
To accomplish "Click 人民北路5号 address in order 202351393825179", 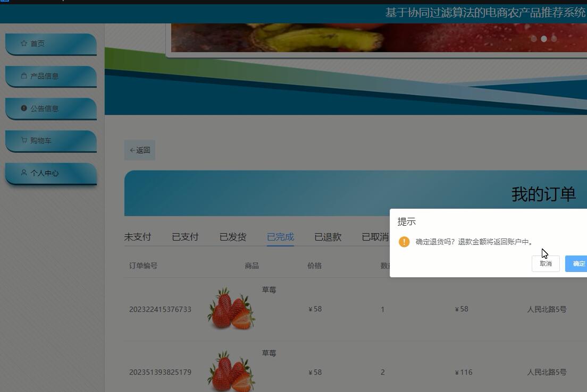I will click(547, 372).
